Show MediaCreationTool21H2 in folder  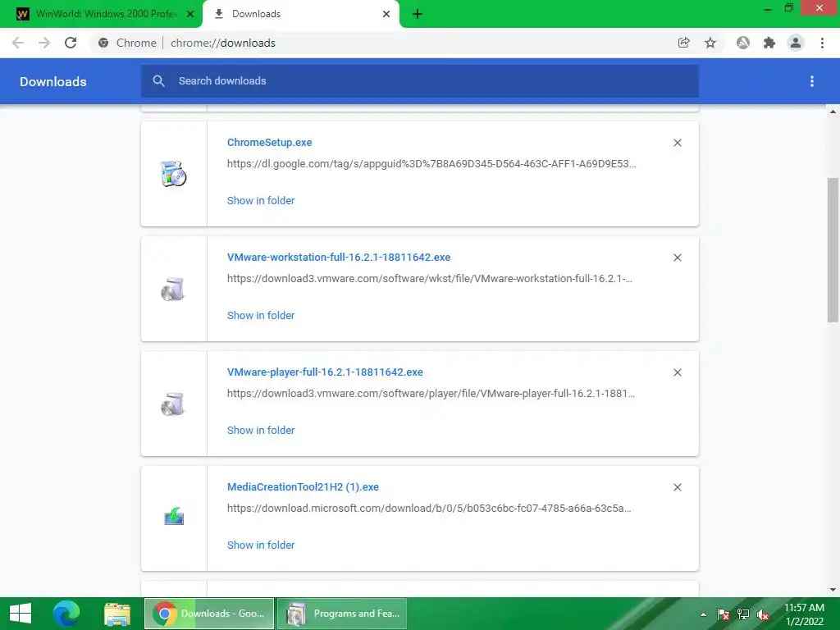(x=261, y=545)
